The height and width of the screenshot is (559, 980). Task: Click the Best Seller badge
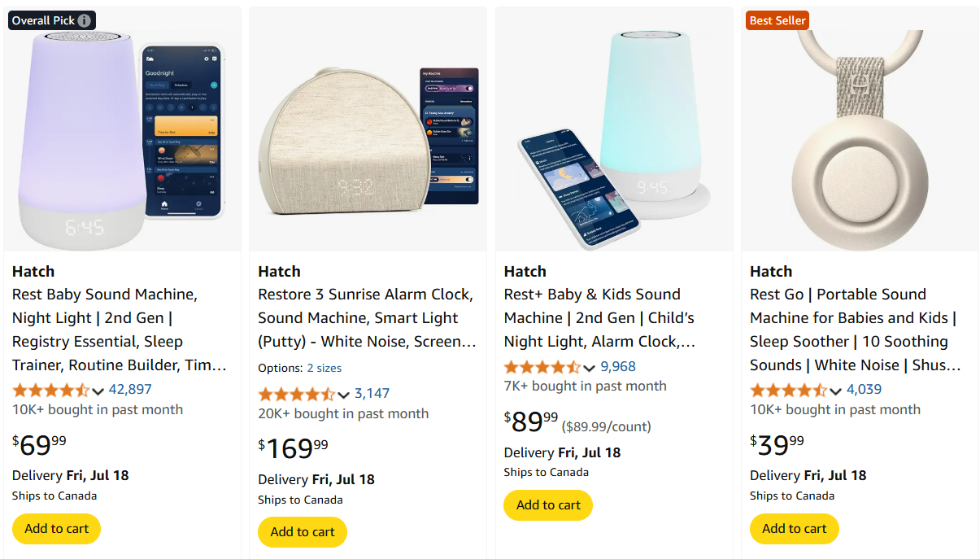tap(777, 20)
